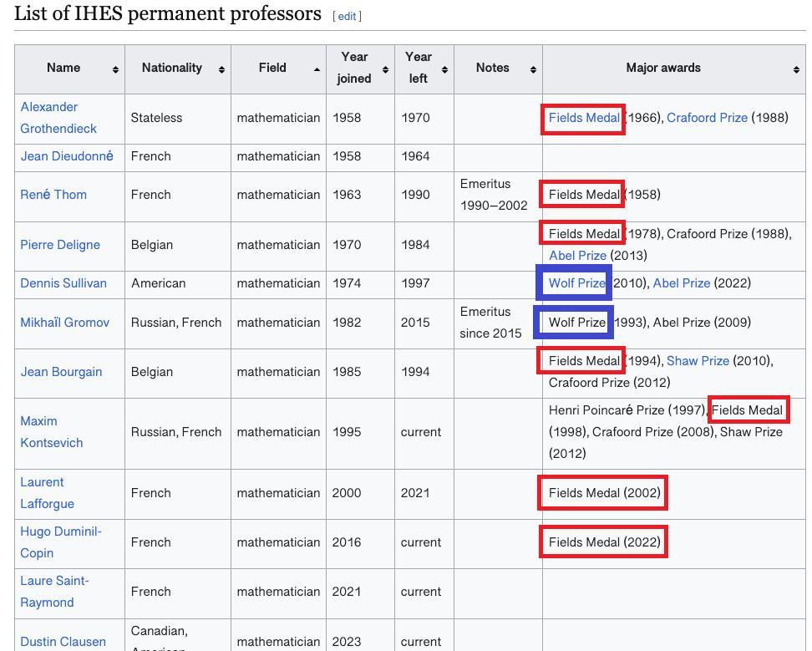812x651 pixels.
Task: Click the Year joined column header
Action: coord(360,69)
